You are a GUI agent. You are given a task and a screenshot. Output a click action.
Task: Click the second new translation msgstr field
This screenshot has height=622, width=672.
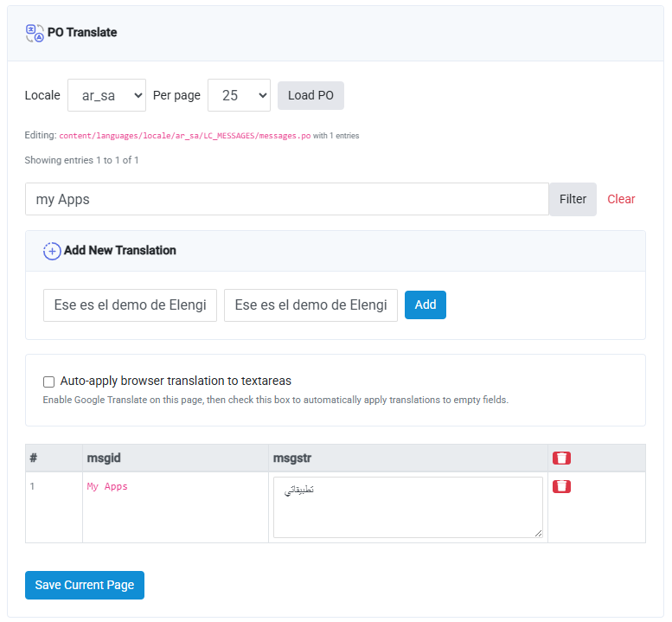click(310, 305)
